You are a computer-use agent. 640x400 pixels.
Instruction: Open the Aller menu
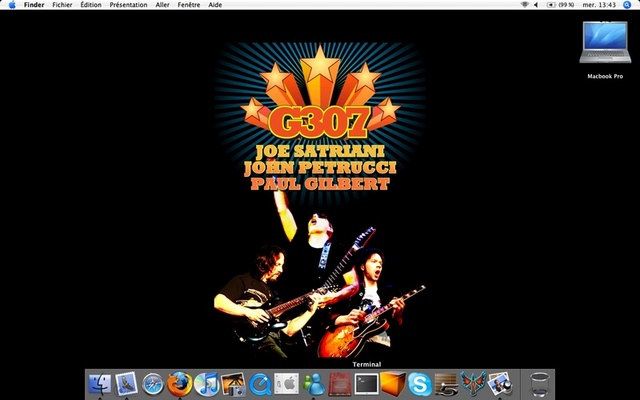(162, 5)
